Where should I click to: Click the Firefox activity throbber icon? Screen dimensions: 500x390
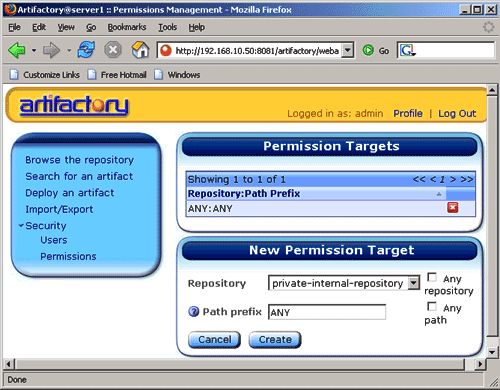click(x=489, y=27)
